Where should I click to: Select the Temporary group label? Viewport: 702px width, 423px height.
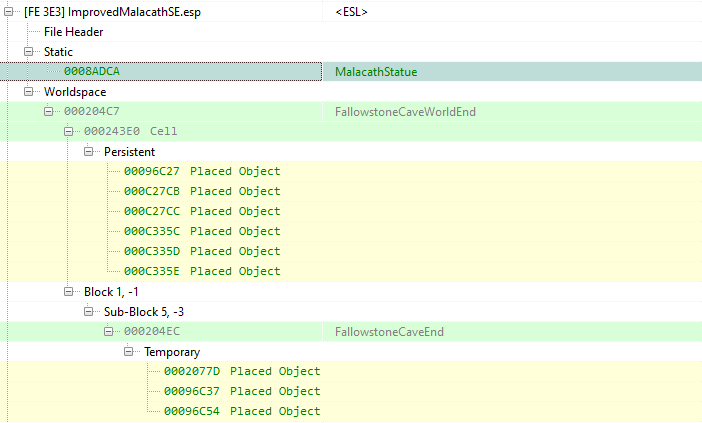pyautogui.click(x=172, y=352)
